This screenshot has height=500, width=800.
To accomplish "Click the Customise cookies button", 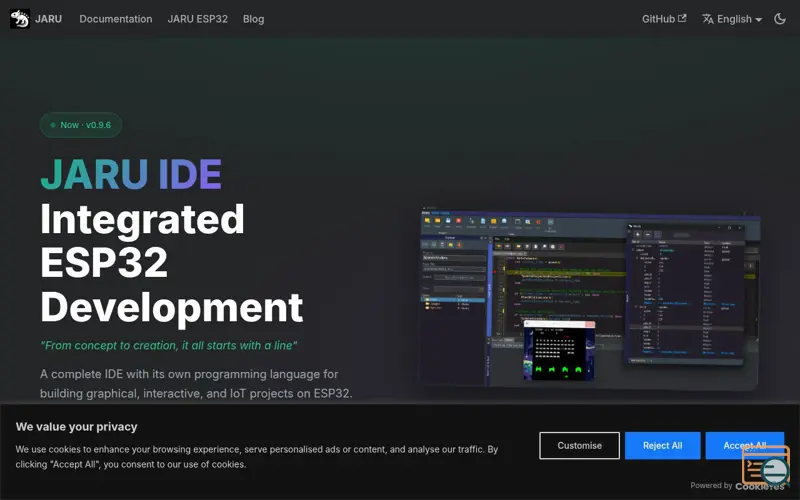I will point(579,445).
